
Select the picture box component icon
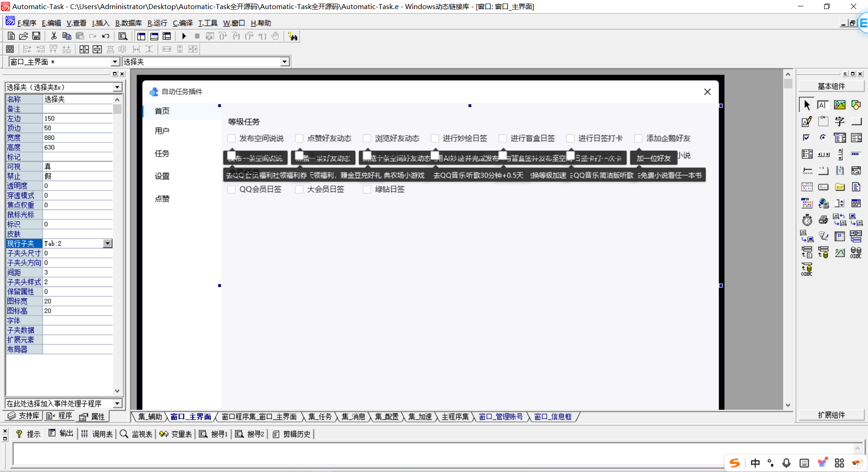click(x=840, y=105)
